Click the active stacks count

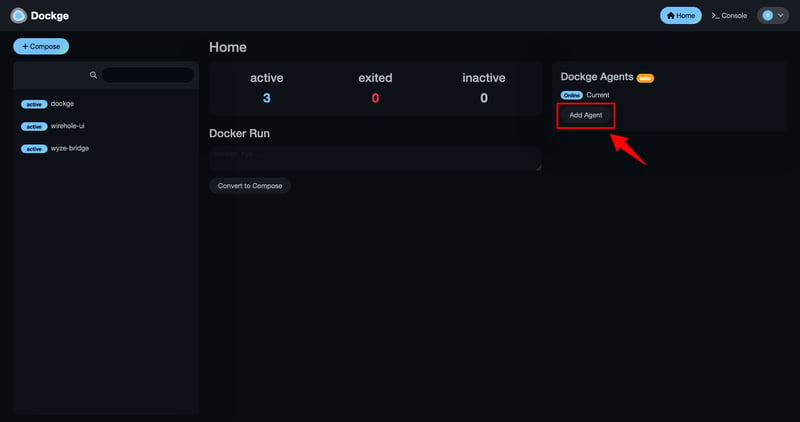pyautogui.click(x=267, y=98)
